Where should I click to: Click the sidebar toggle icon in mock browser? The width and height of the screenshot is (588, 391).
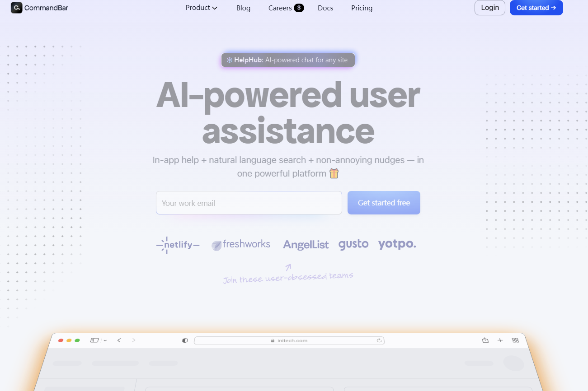(94, 340)
